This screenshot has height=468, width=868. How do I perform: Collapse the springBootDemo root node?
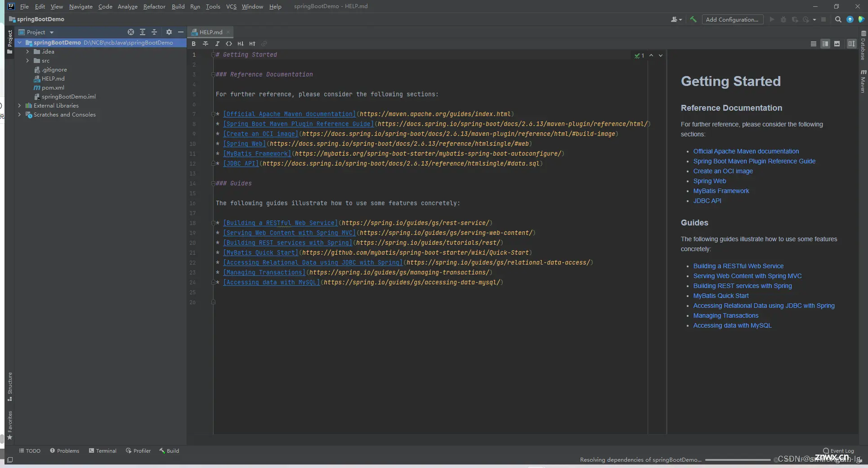(19, 42)
